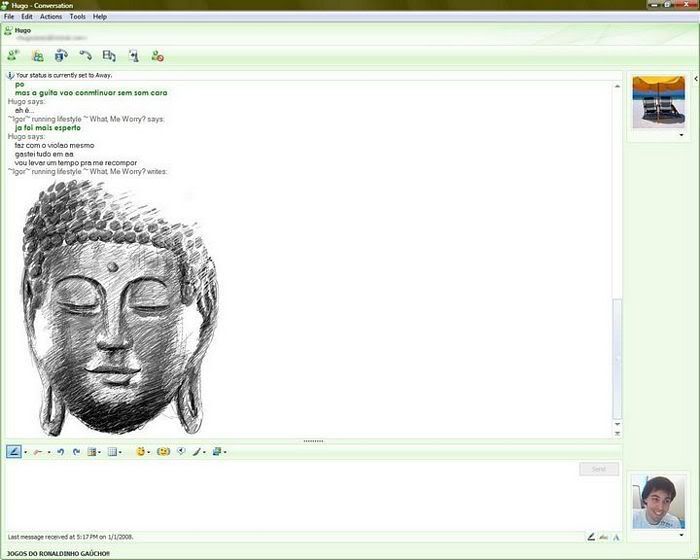Image resolution: width=700 pixels, height=560 pixels.
Task: Click the chat history scrollbar thumb
Action: point(617,359)
